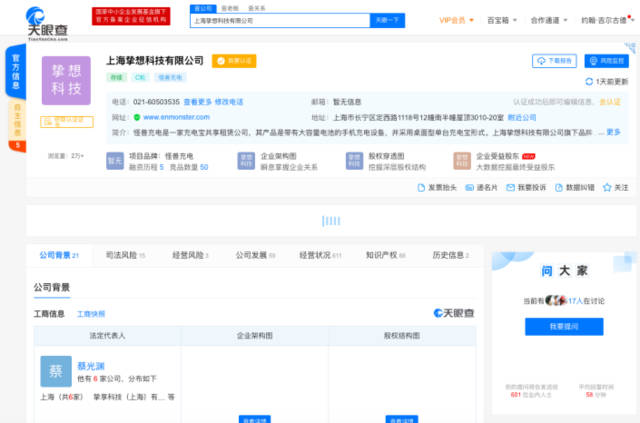Image resolution: width=640 pixels, height=423 pixels.
Task: Open the 企业受益股东 icon
Action: (x=461, y=160)
